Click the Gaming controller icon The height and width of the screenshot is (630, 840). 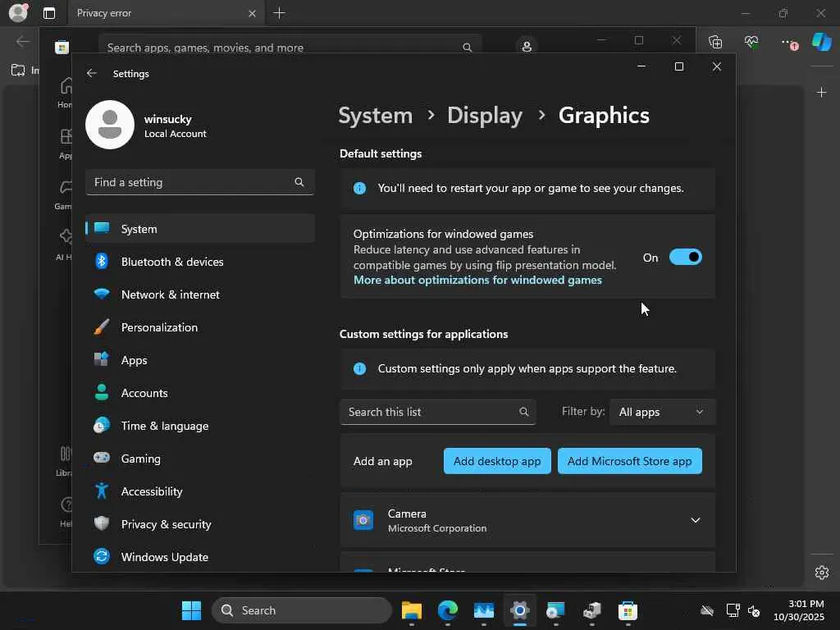click(102, 459)
